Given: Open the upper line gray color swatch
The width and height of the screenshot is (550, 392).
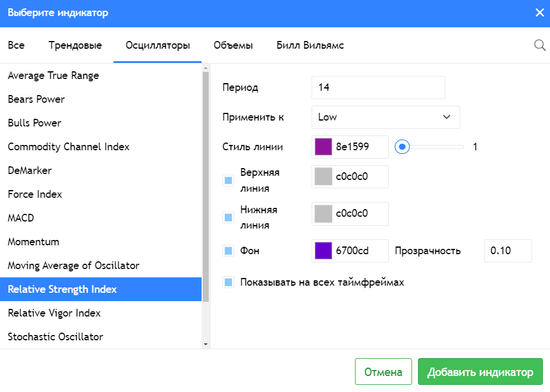Looking at the screenshot, I should tap(323, 176).
